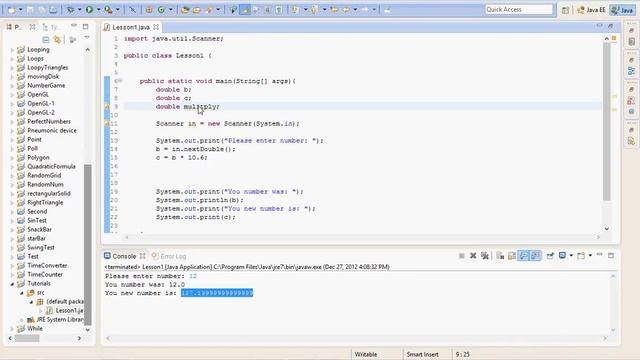The width and height of the screenshot is (640, 360).
Task: Select the Type Hierarchy view tab
Action: (50, 27)
